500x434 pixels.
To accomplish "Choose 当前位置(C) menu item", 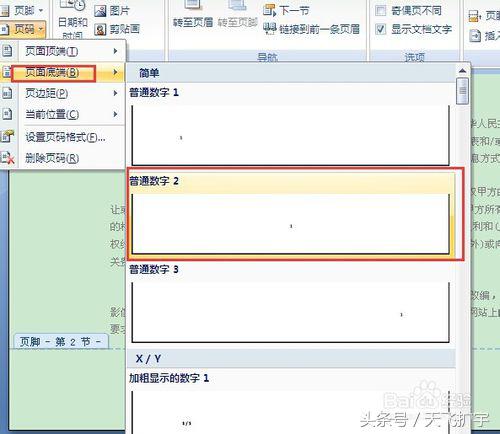I will [x=63, y=114].
